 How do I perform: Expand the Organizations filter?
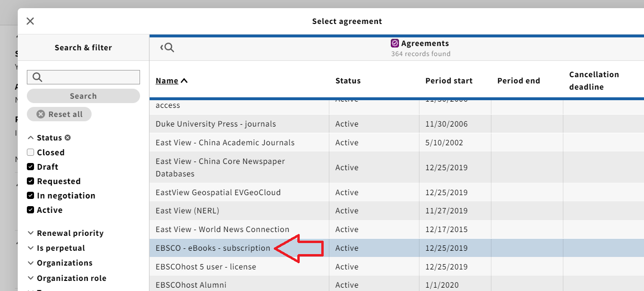[59, 263]
